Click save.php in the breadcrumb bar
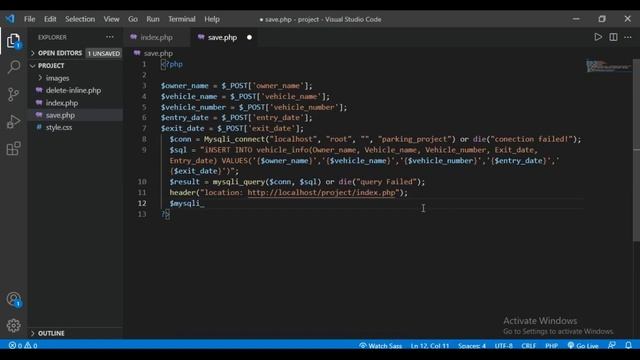Screen dimensions: 640x360 (x=158, y=53)
